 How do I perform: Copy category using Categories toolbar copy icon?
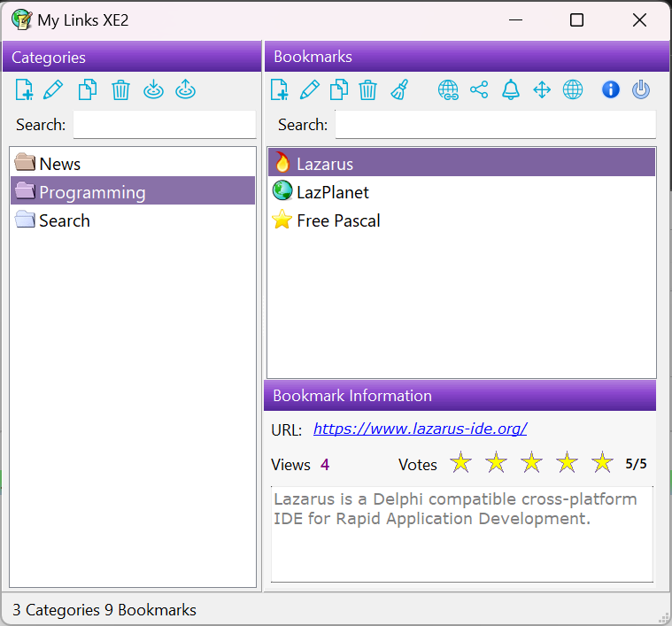coord(88,90)
